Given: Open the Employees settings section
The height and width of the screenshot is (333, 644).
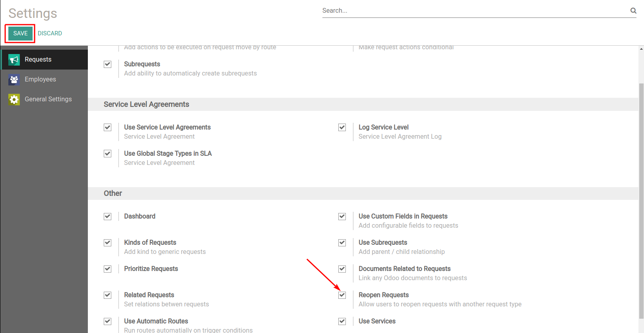Looking at the screenshot, I should point(44,79).
